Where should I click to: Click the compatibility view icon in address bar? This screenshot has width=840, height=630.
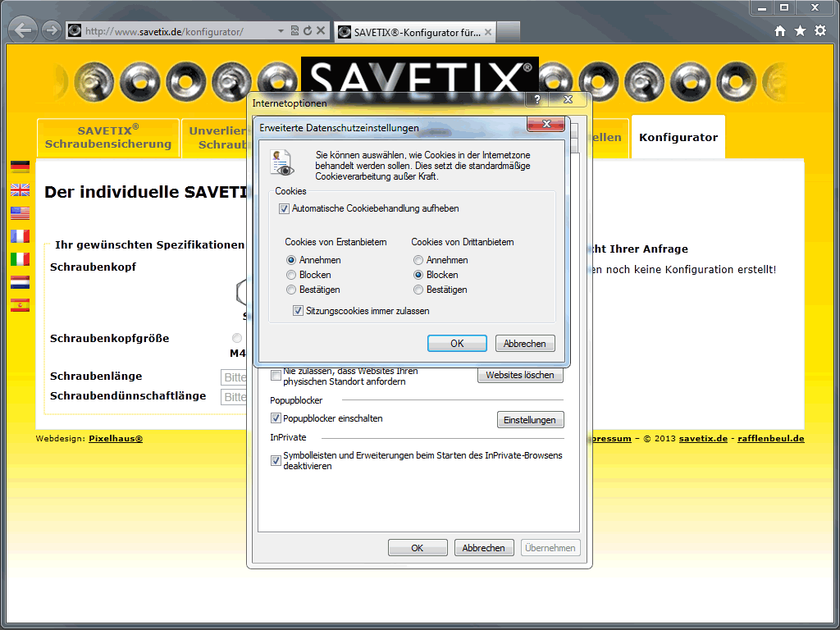coord(294,30)
